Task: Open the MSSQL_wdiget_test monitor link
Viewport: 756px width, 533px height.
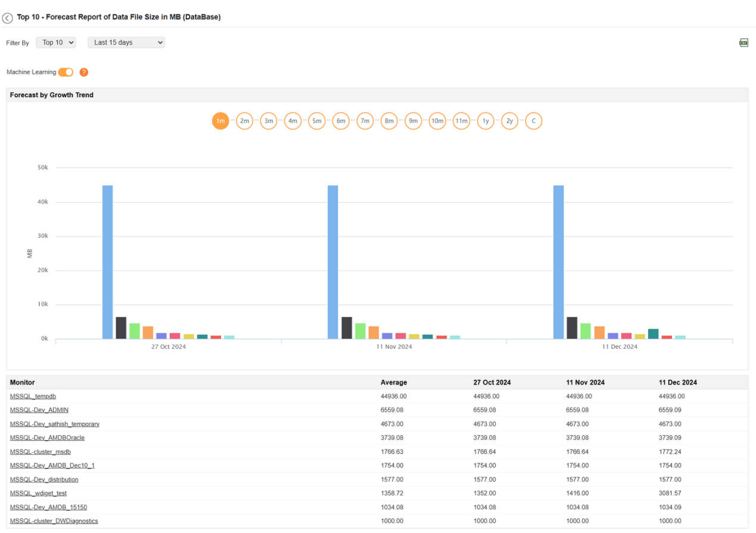Action: tap(38, 494)
